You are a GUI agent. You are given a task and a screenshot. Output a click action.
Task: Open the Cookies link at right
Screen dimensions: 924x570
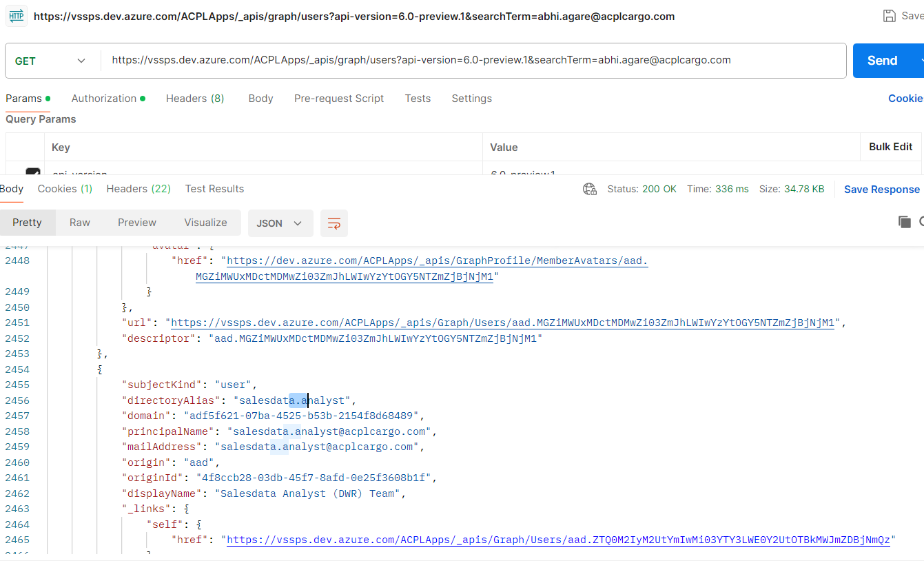(x=906, y=99)
